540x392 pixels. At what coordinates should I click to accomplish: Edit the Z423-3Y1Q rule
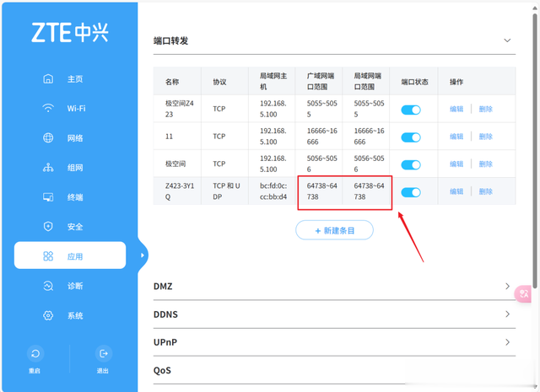coord(456,191)
